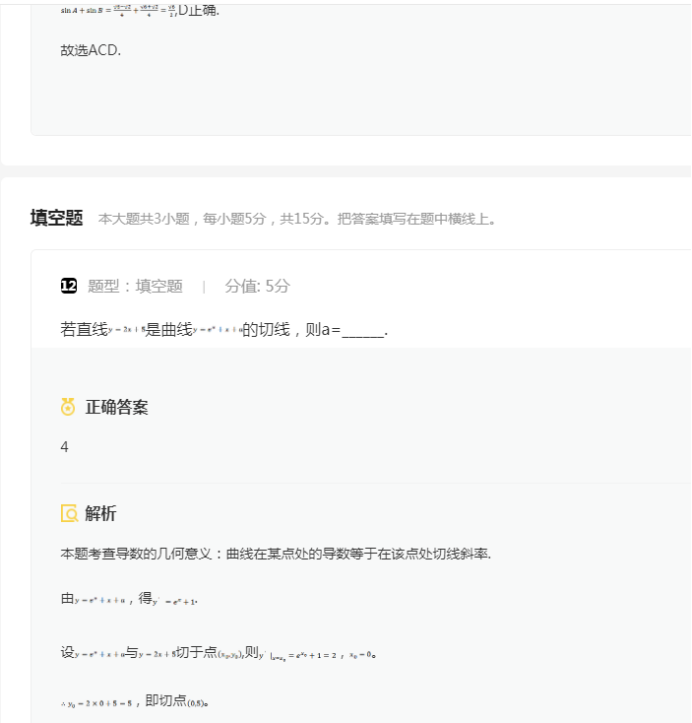
Task: Click the 分值: 5分 label
Action: coord(257,287)
